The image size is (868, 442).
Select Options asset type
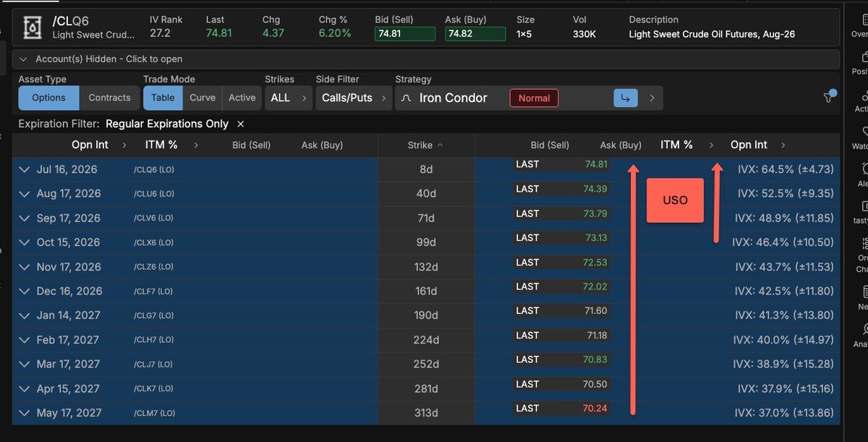pos(48,98)
